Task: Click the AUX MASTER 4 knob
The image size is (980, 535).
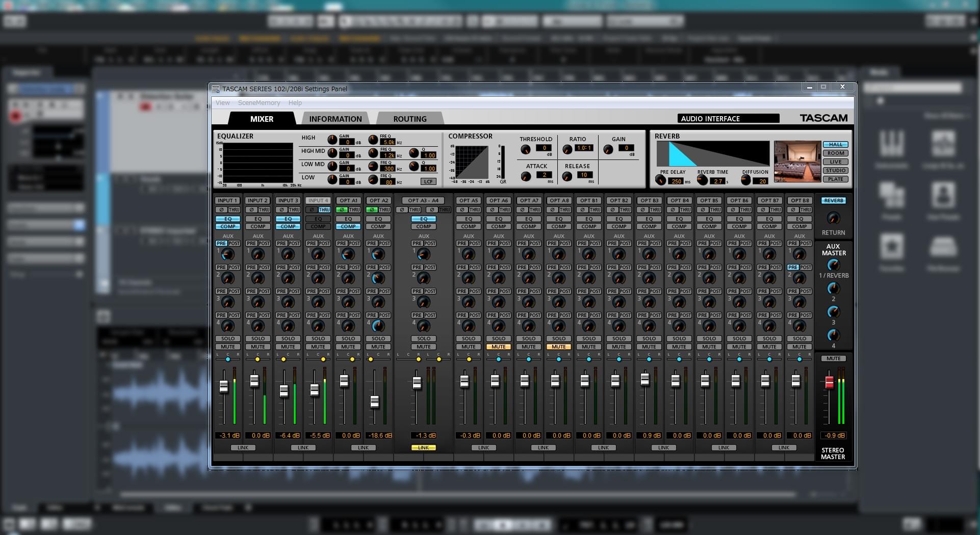Action: point(833,335)
